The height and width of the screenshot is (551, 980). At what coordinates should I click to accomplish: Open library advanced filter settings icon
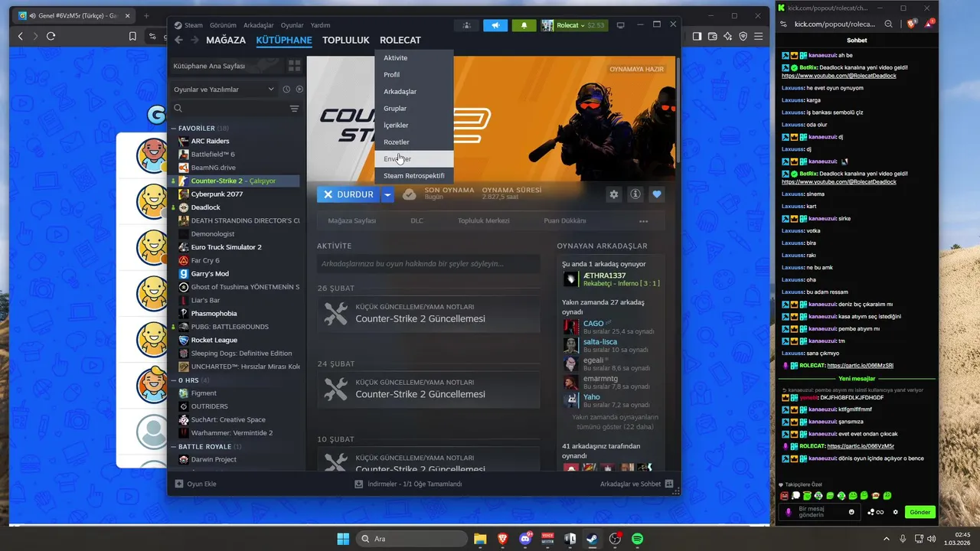pyautogui.click(x=294, y=109)
